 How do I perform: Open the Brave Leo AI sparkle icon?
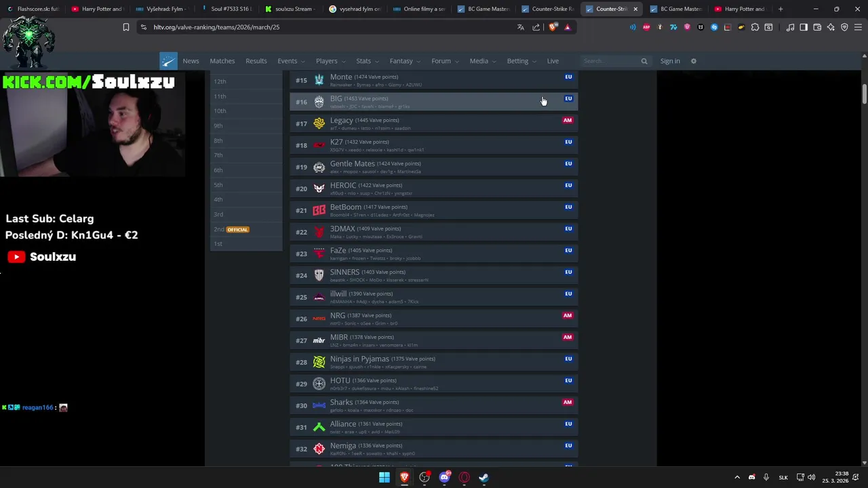[831, 27]
